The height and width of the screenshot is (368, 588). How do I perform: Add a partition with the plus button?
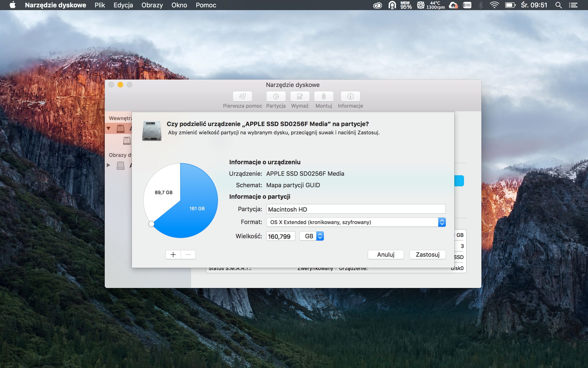click(173, 255)
